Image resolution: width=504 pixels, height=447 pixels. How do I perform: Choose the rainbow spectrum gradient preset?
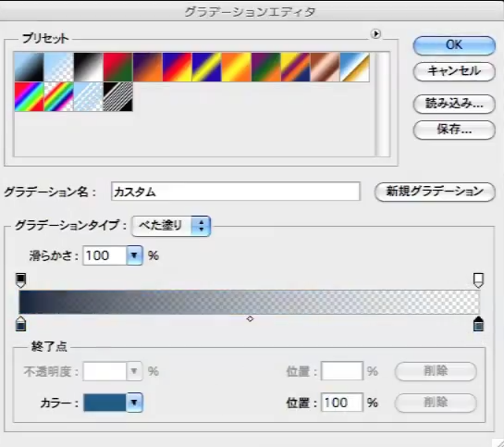[30, 96]
